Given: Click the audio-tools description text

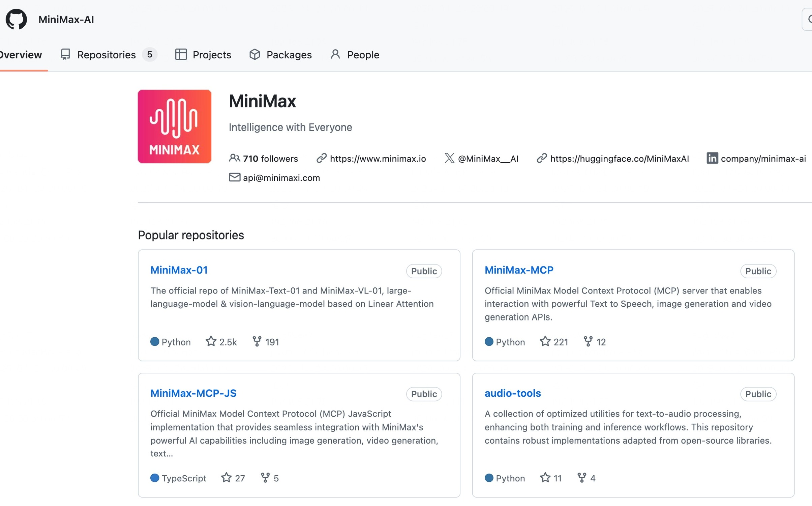Looking at the screenshot, I should pyautogui.click(x=628, y=427).
